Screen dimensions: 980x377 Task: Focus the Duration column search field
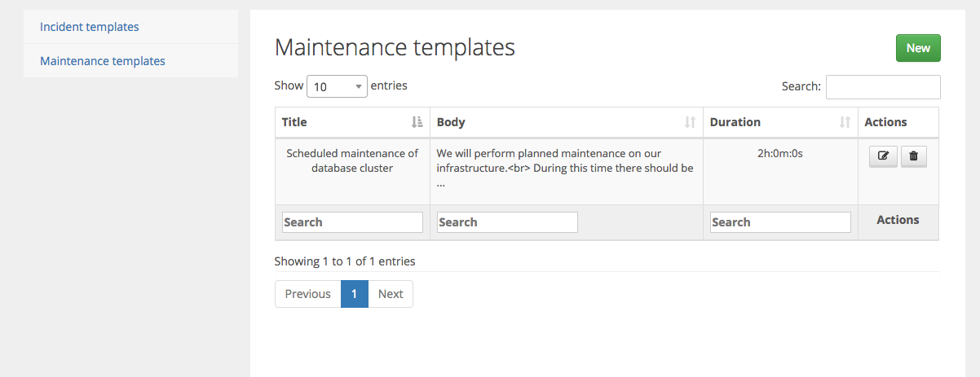pos(780,222)
